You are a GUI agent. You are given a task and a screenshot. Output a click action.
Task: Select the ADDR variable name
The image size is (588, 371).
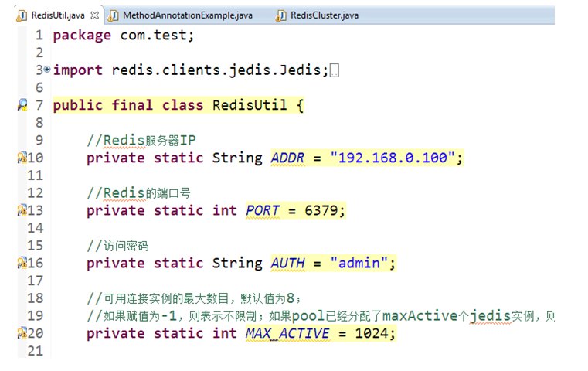287,158
